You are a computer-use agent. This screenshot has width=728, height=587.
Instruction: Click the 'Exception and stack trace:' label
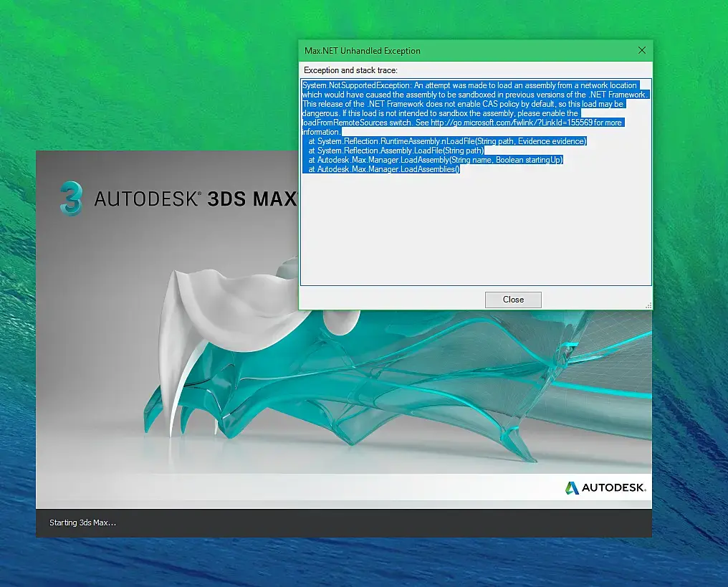click(x=350, y=70)
